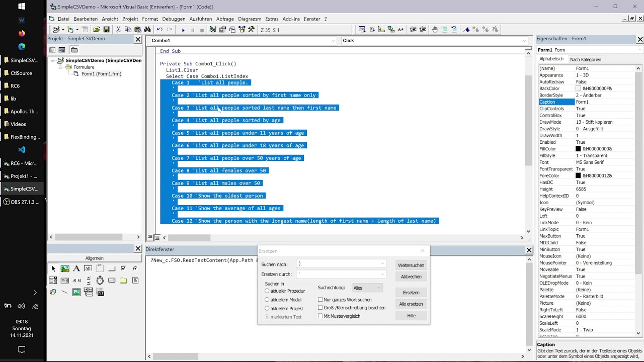The image size is (644, 362).
Task: Open Toolbox using the hammer-wrench icon
Action: [x=252, y=30]
